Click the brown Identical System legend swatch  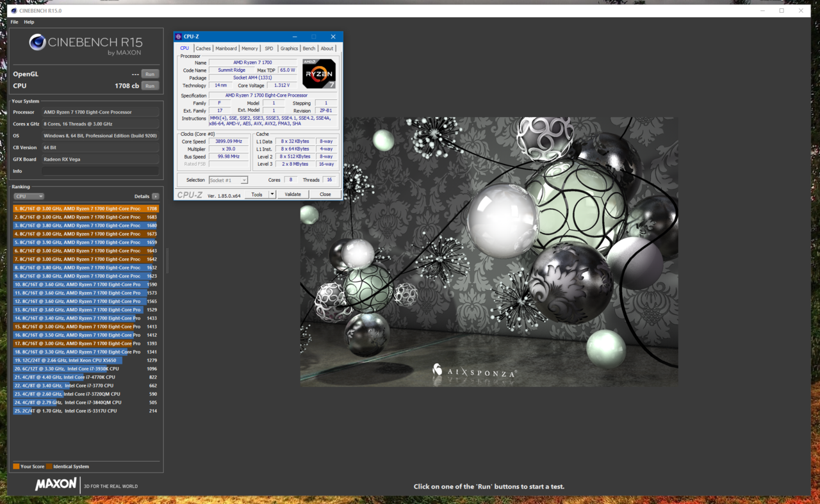[x=49, y=466]
